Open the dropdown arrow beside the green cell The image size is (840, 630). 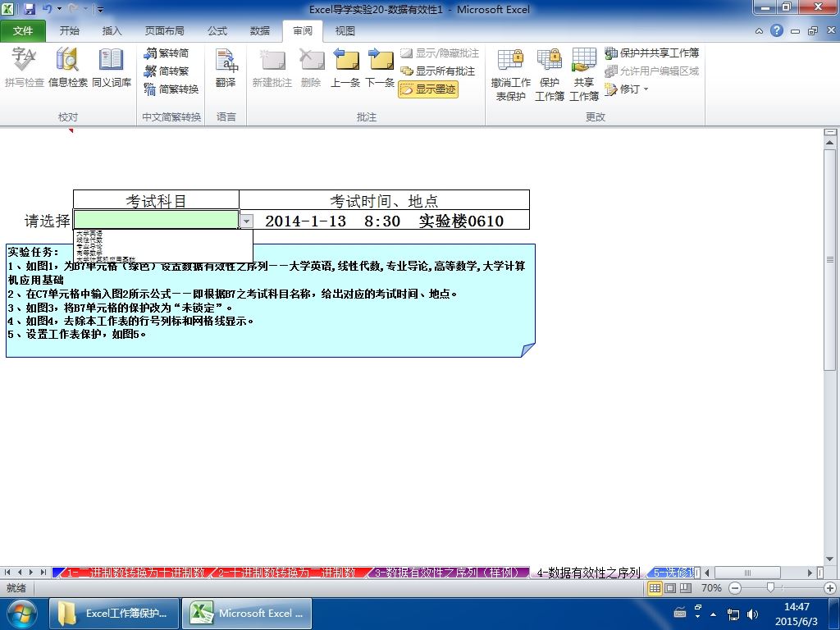[246, 221]
